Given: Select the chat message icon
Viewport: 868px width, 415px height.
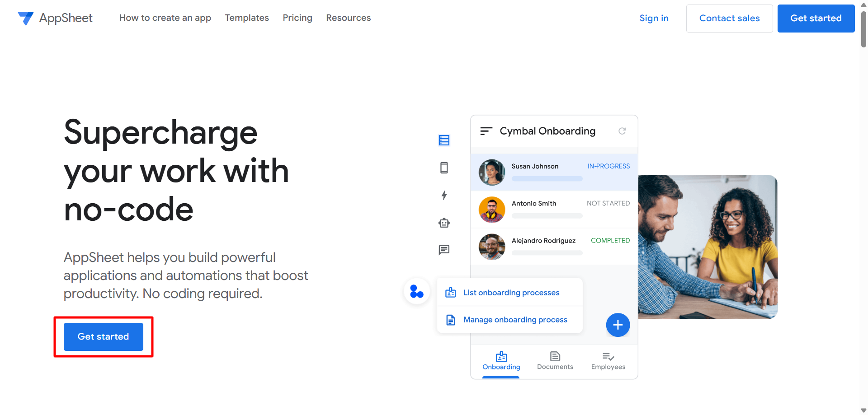Looking at the screenshot, I should click(x=444, y=250).
